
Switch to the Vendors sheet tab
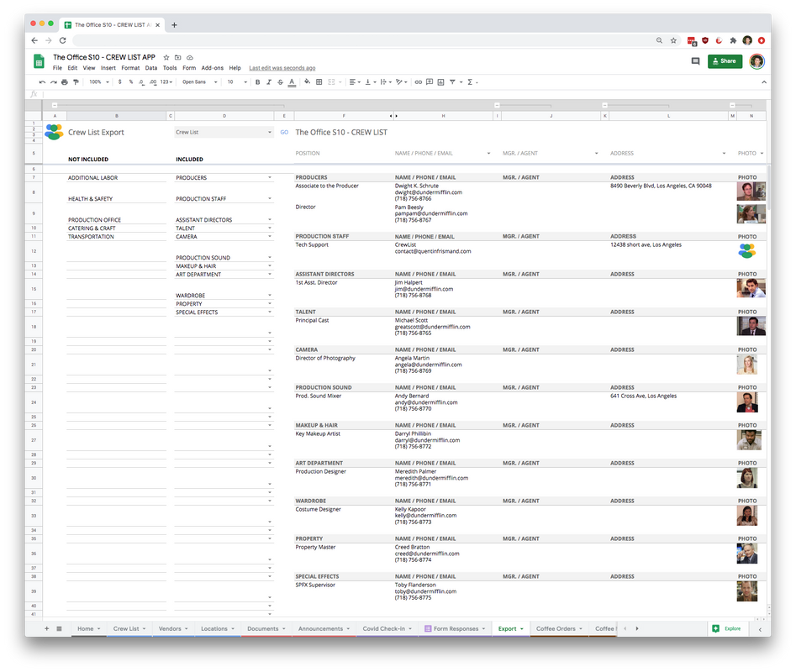pos(173,629)
